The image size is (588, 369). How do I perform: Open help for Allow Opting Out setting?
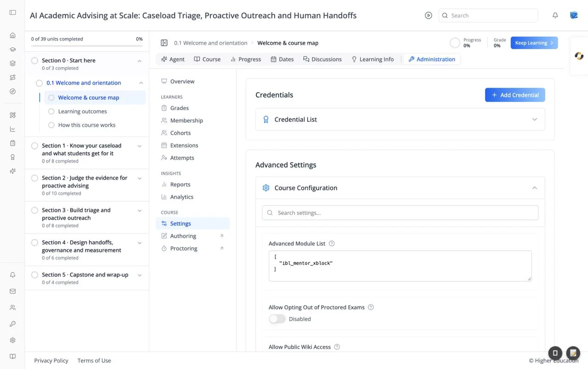pos(371,307)
